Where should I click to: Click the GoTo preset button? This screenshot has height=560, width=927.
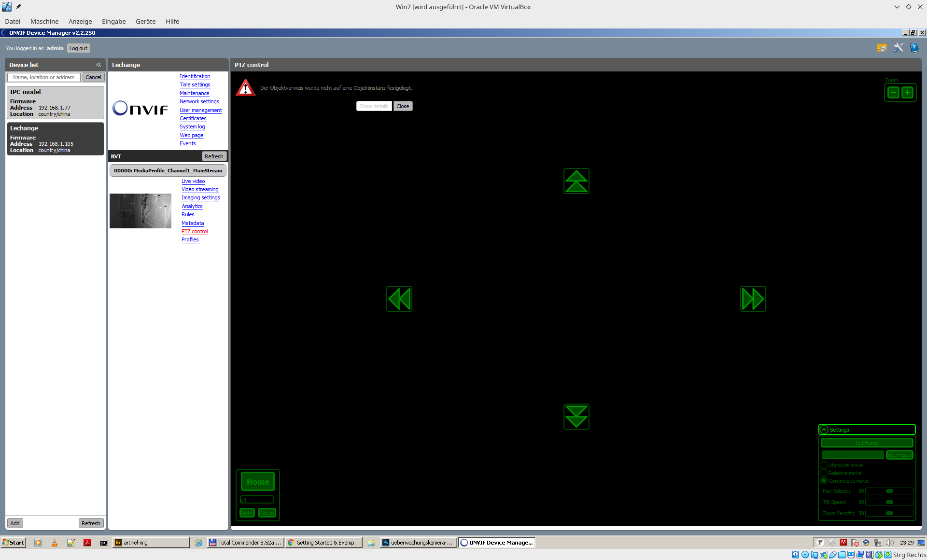pyautogui.click(x=247, y=513)
